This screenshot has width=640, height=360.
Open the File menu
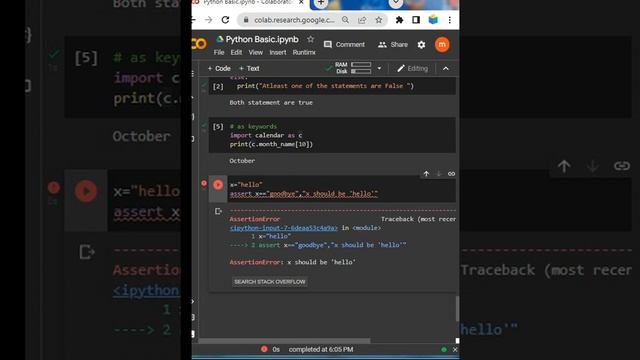click(219, 52)
